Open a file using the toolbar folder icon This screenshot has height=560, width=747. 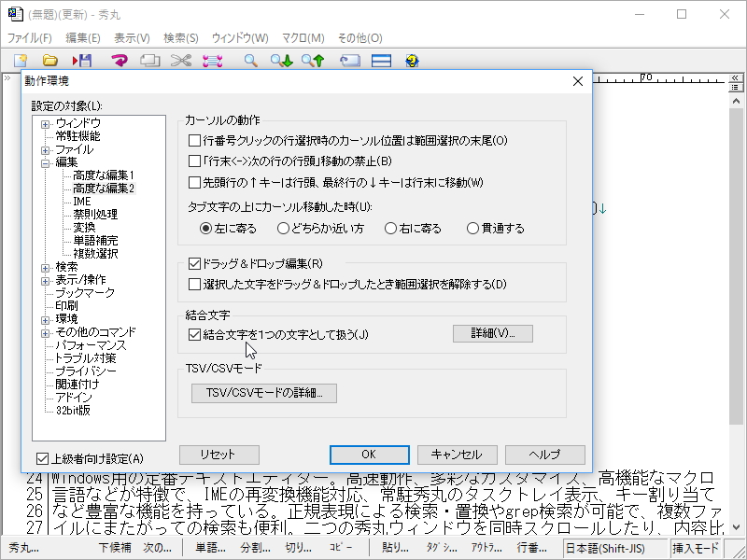tap(49, 61)
